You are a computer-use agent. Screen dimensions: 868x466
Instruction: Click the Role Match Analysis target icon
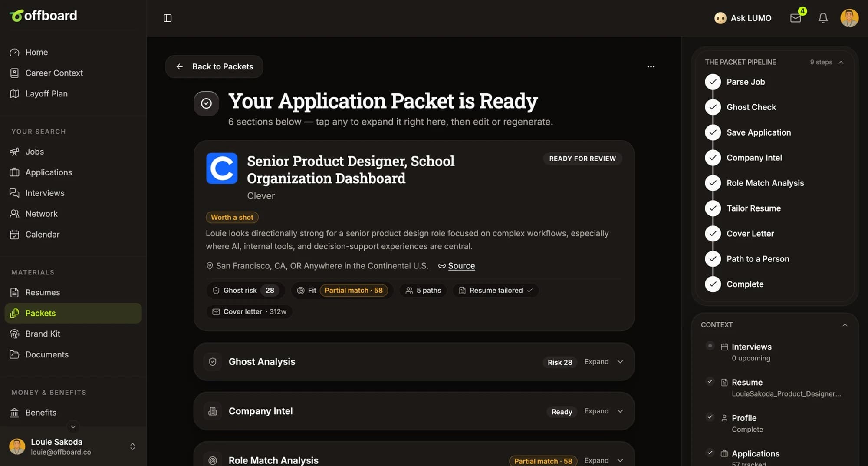coord(213,460)
